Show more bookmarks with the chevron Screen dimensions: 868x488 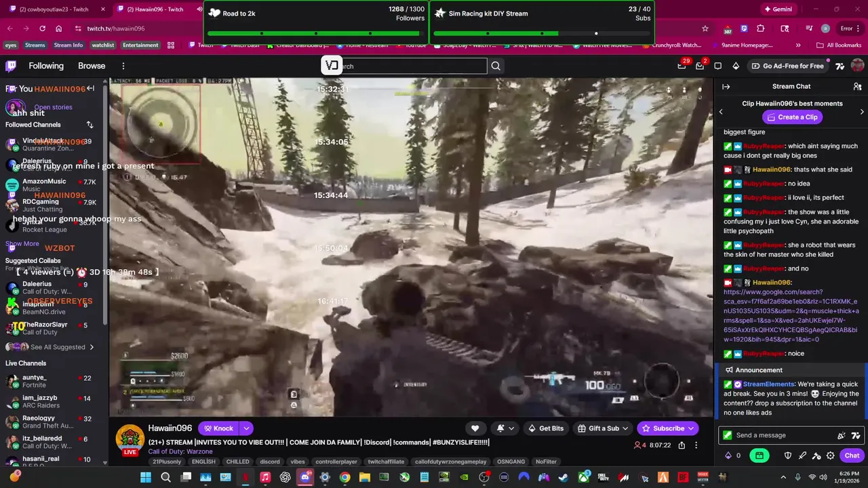798,45
